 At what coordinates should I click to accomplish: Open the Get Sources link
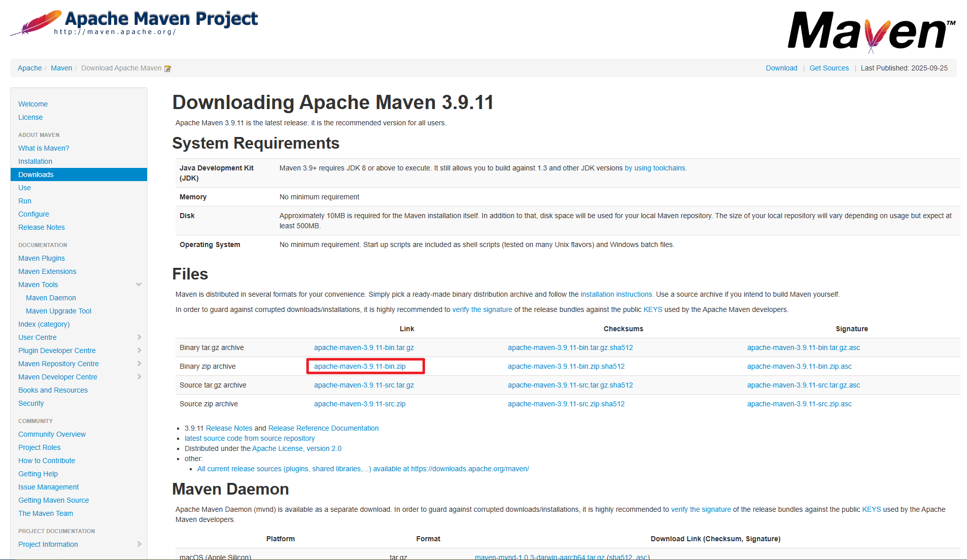[x=829, y=67]
